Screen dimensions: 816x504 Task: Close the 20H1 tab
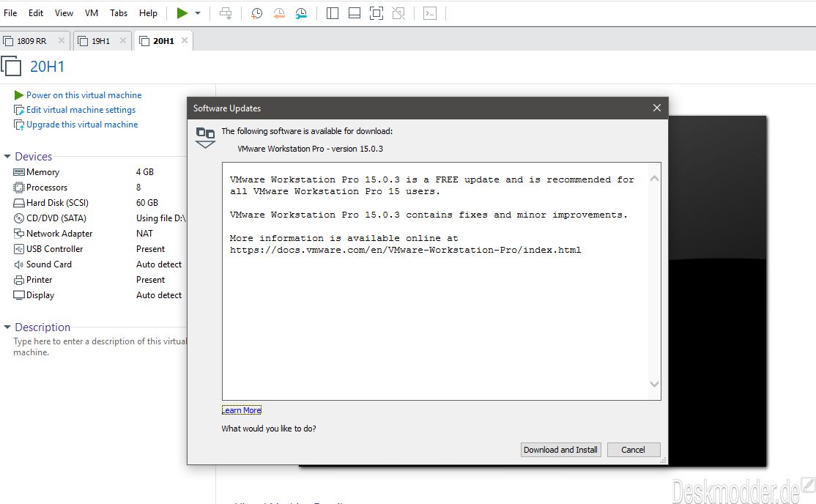click(185, 40)
